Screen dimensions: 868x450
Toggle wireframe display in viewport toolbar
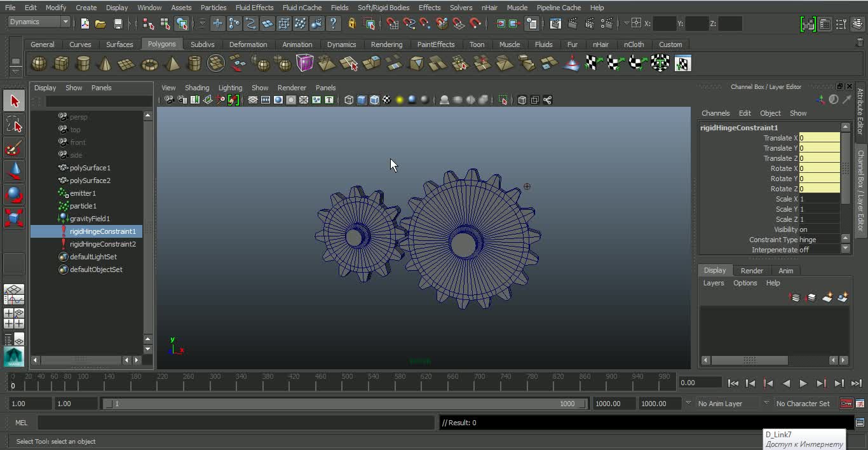click(x=349, y=100)
